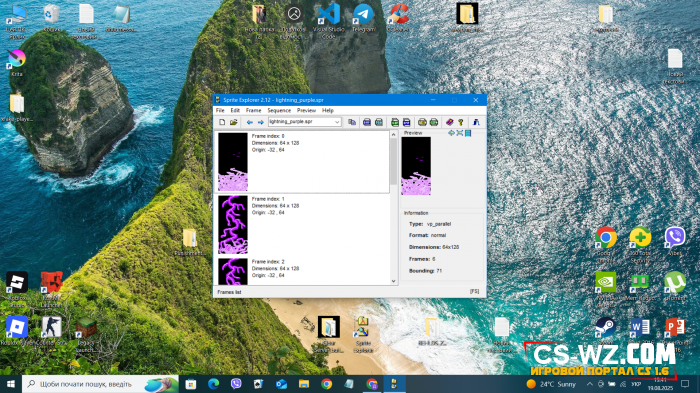
Task: Open File Explorer from the taskbar
Action: (x=304, y=384)
